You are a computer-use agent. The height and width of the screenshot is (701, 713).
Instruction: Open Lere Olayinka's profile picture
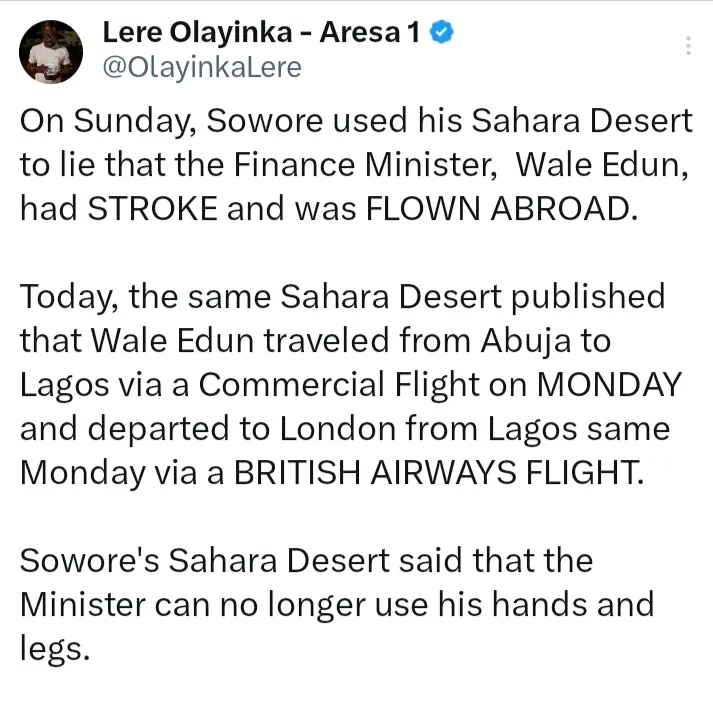click(x=51, y=50)
